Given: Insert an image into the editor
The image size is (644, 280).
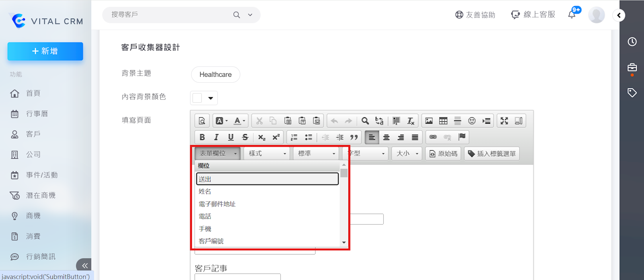Looking at the screenshot, I should pyautogui.click(x=429, y=121).
